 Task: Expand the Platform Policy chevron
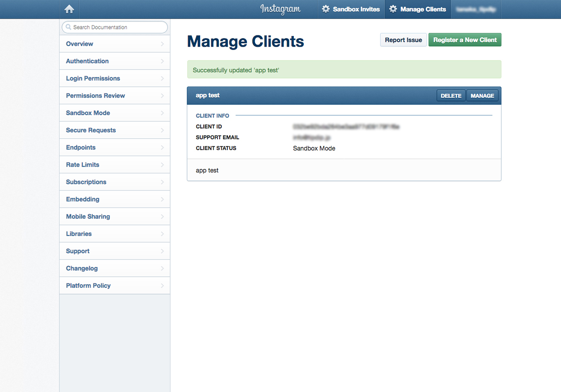162,285
